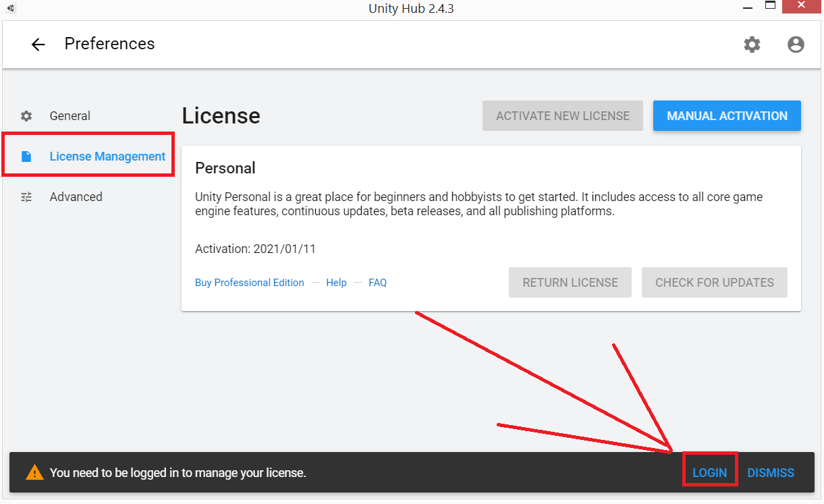Dismiss the login notification
The height and width of the screenshot is (504, 824).
point(771,473)
